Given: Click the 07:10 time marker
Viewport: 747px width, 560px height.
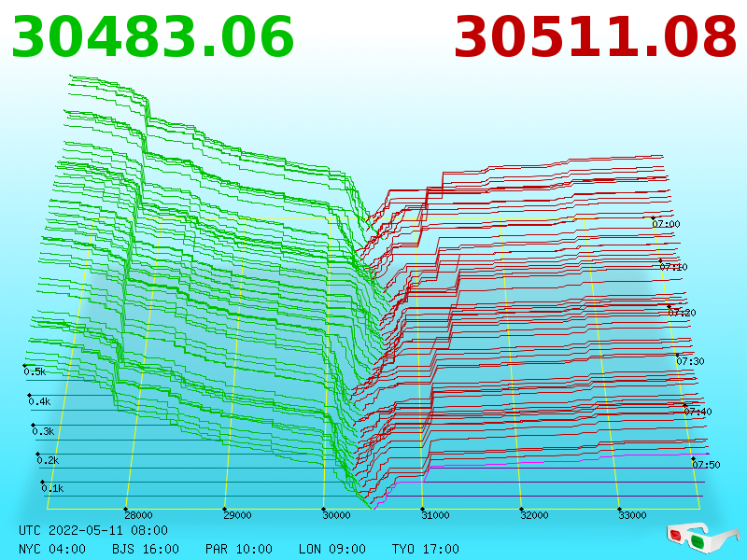Looking at the screenshot, I should point(673,267).
